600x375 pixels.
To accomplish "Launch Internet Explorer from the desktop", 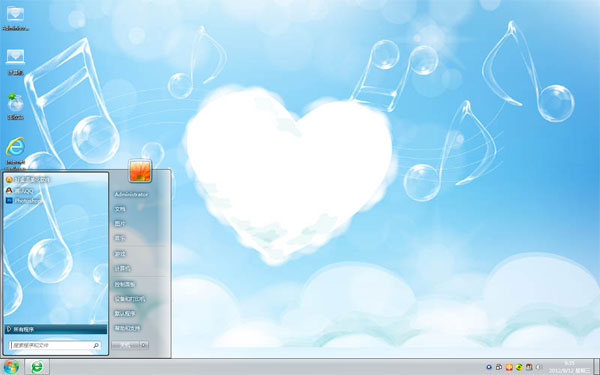I will coord(15,152).
